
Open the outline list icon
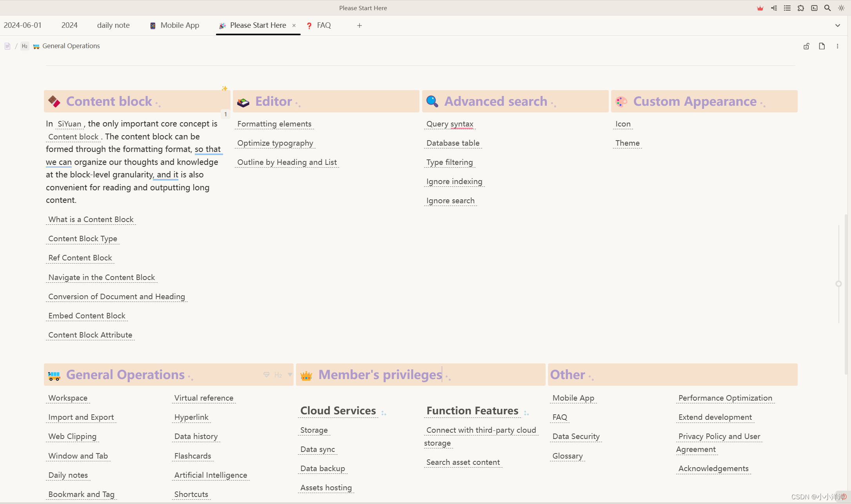tap(787, 8)
